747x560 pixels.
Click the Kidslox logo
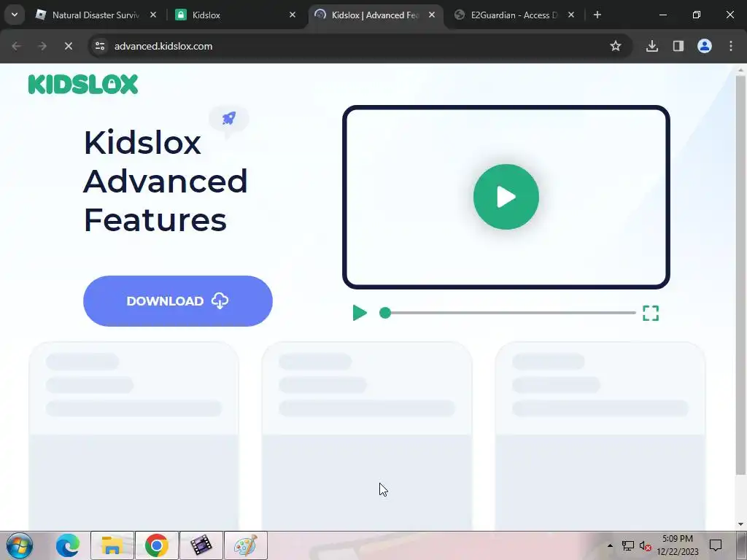point(83,85)
